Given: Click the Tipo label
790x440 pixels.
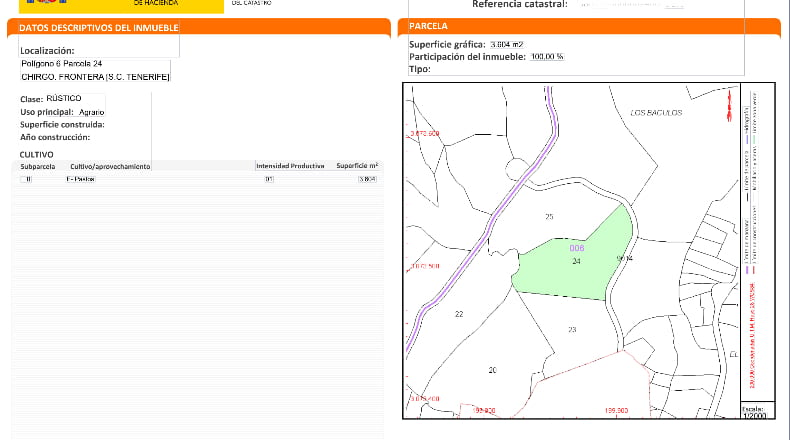Looking at the screenshot, I should coord(420,69).
